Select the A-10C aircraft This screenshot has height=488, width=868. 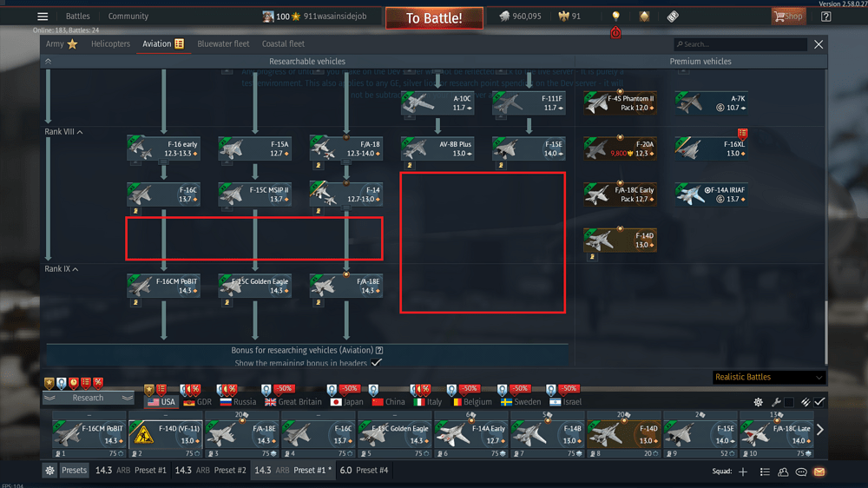pyautogui.click(x=437, y=103)
